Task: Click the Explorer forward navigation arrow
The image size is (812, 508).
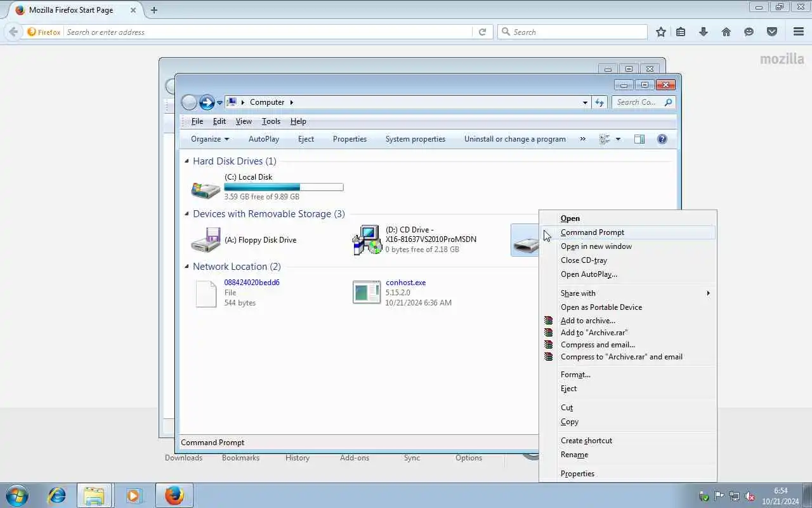Action: click(x=207, y=102)
